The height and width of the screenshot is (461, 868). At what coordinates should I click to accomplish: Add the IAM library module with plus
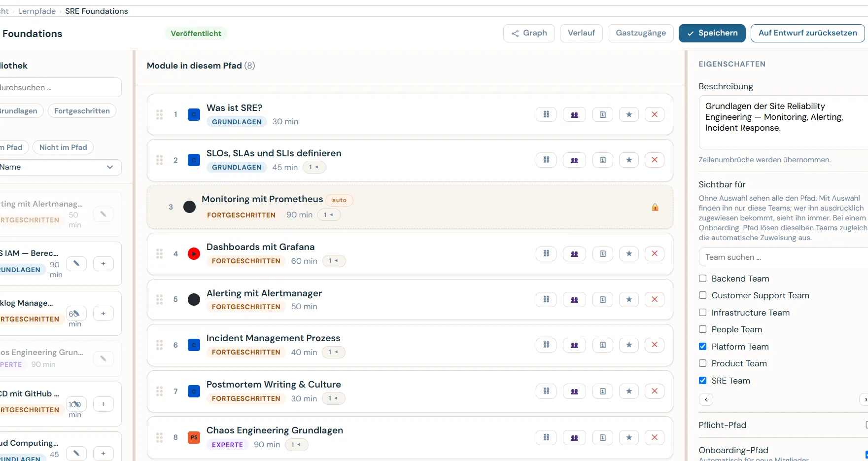pyautogui.click(x=103, y=264)
